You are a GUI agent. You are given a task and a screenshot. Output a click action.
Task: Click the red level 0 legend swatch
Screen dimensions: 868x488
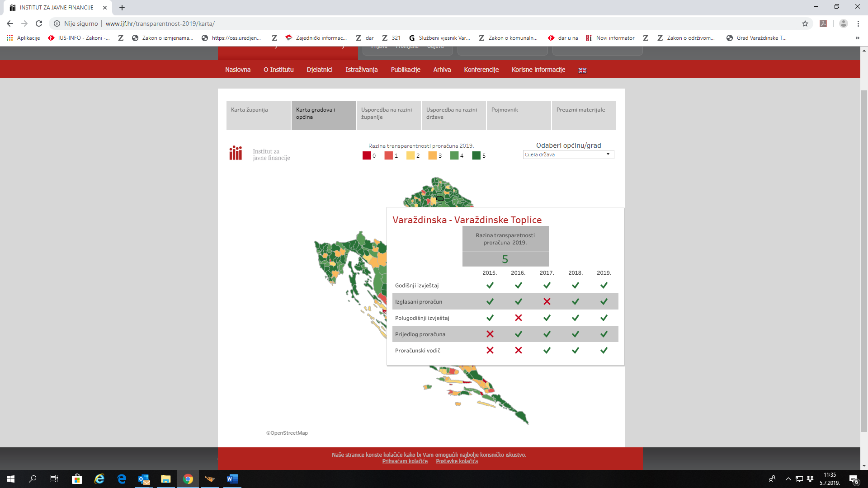367,155
